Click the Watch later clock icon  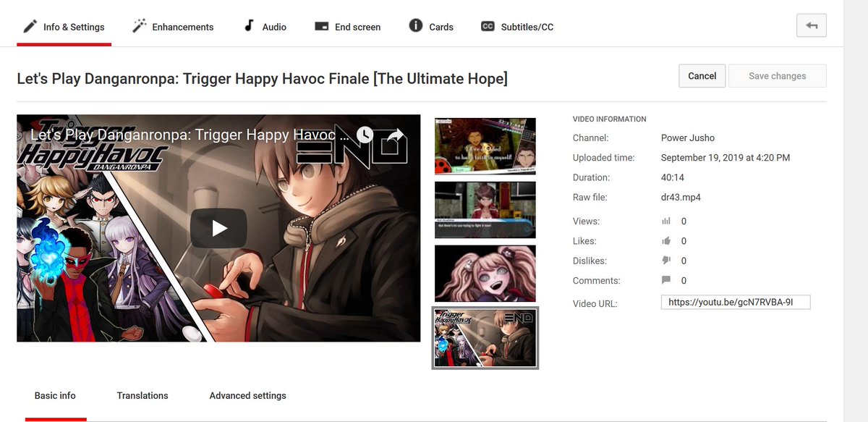click(x=365, y=135)
